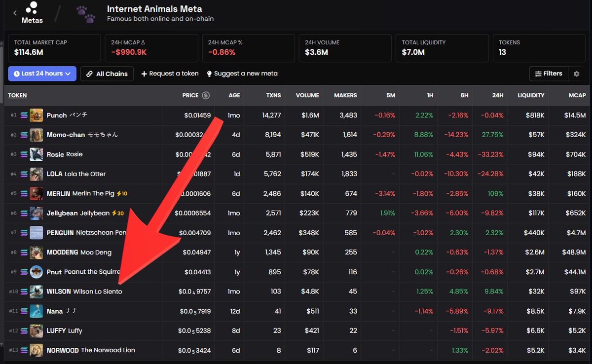This screenshot has width=592, height=364.
Task: Click MOODENG liquidity $2.6M
Action: 534,252
